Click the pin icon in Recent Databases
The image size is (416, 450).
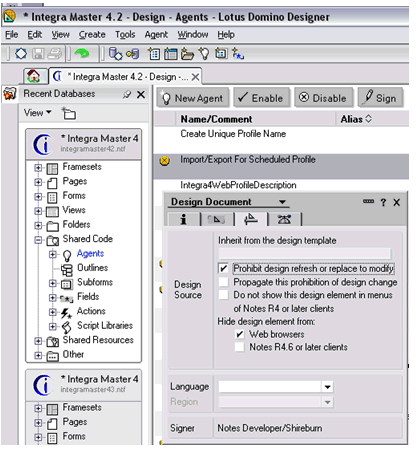127,95
